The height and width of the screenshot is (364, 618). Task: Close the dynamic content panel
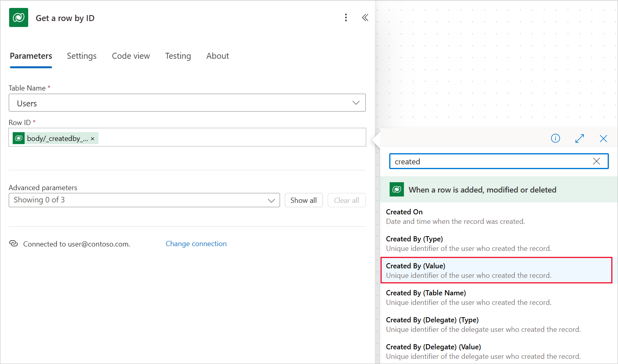coord(603,138)
